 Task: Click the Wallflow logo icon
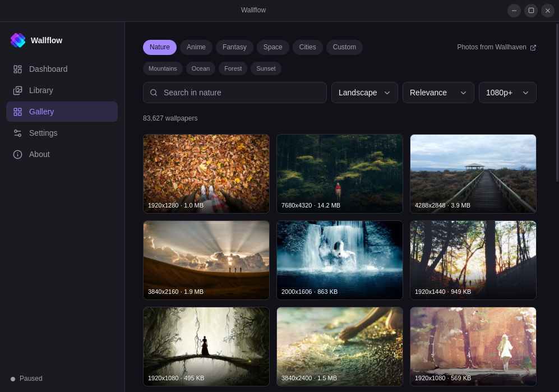pos(18,40)
